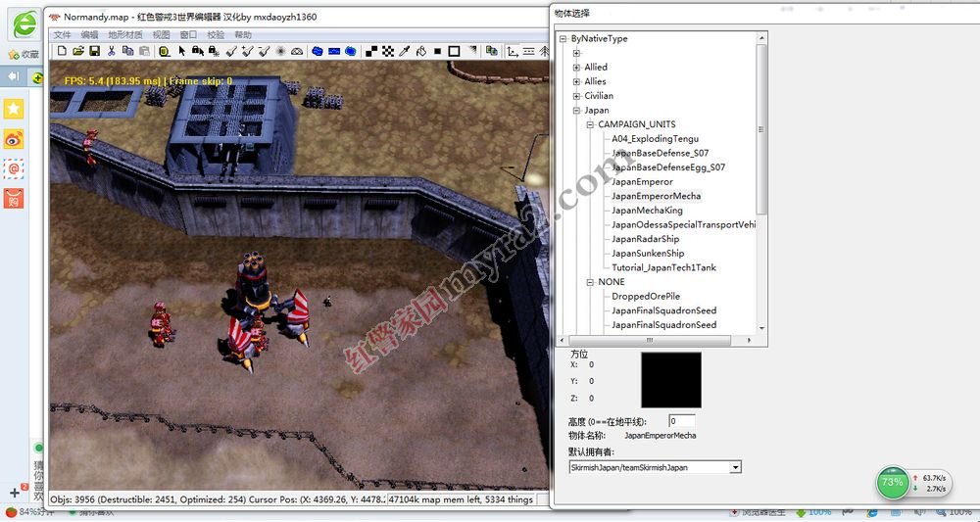Open the 文件 menu
Viewport: 980px width, 522px height.
[x=63, y=35]
